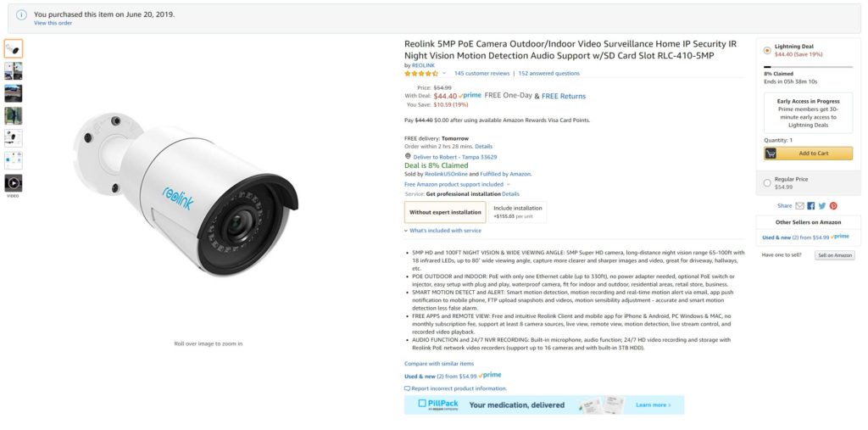Click the deal claimed progress bar
868x430 pixels.
tap(808, 66)
